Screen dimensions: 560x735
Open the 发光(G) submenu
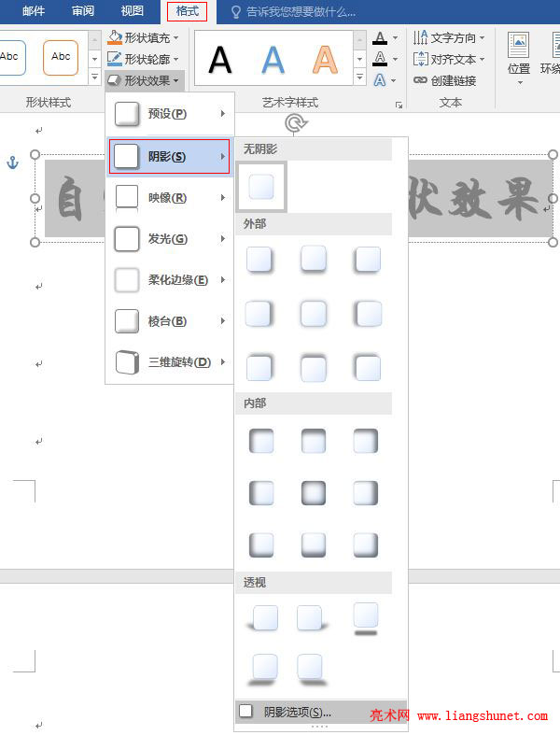(x=170, y=239)
